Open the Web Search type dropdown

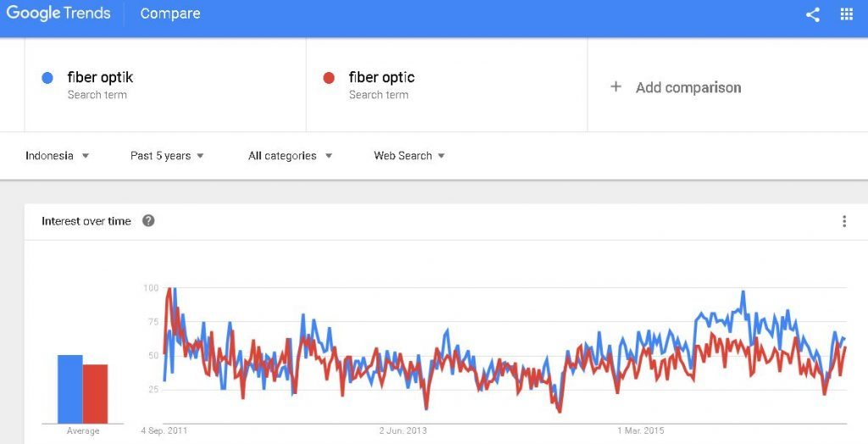(x=409, y=156)
